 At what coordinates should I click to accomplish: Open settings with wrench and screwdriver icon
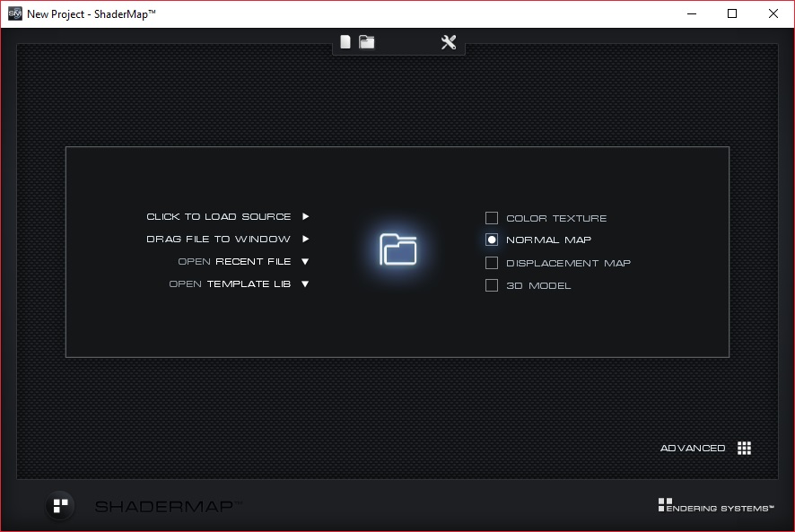coord(449,42)
